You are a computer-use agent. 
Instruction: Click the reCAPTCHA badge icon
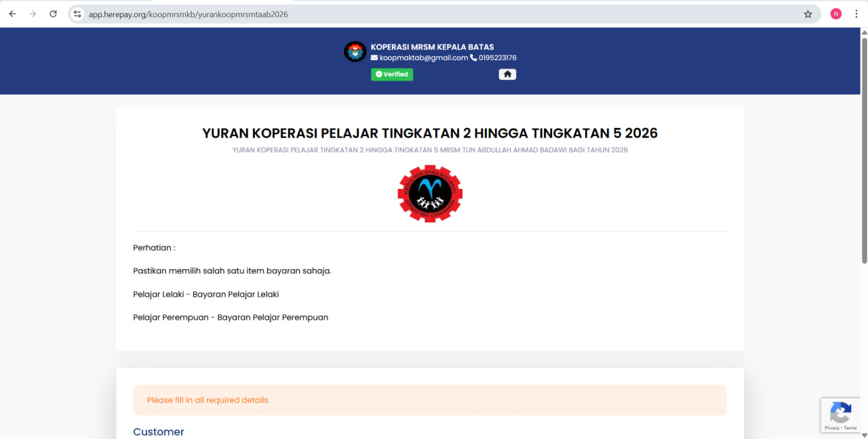[840, 412]
